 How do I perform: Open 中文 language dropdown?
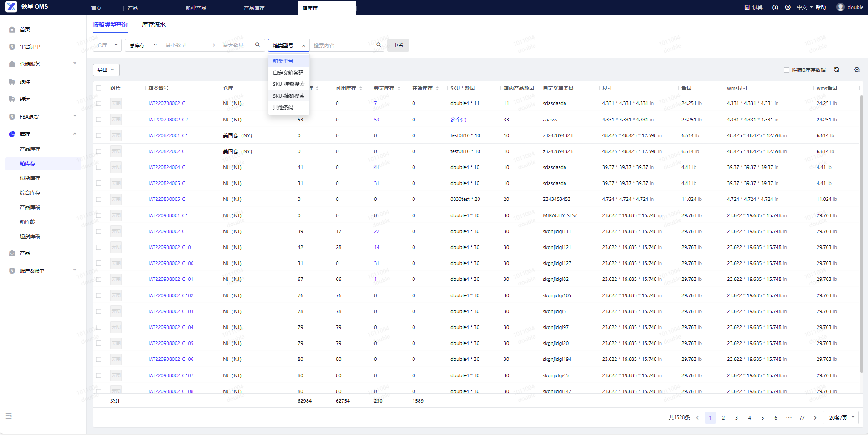coord(805,7)
